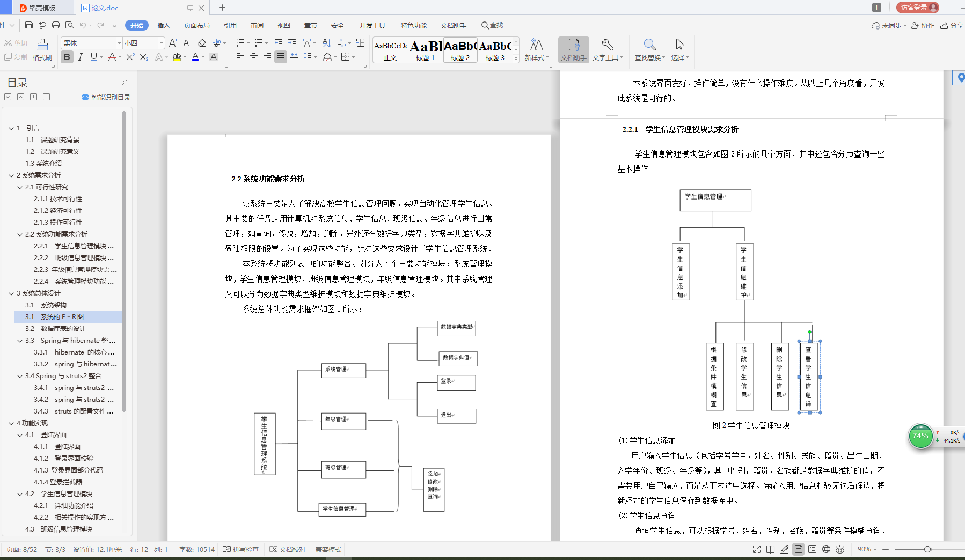The width and height of the screenshot is (965, 560).
Task: Open the 页面布局 (Page Layout) tab
Action: (x=197, y=25)
